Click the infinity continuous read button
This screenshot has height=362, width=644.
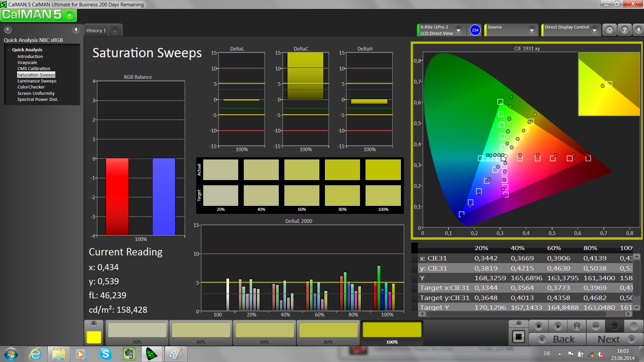tap(596, 326)
